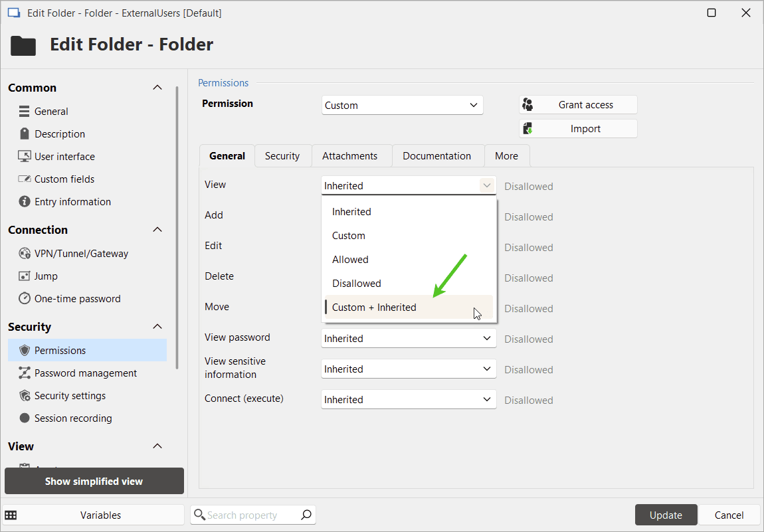Click the Show simplified view bar
The image size is (764, 532).
pyautogui.click(x=94, y=481)
